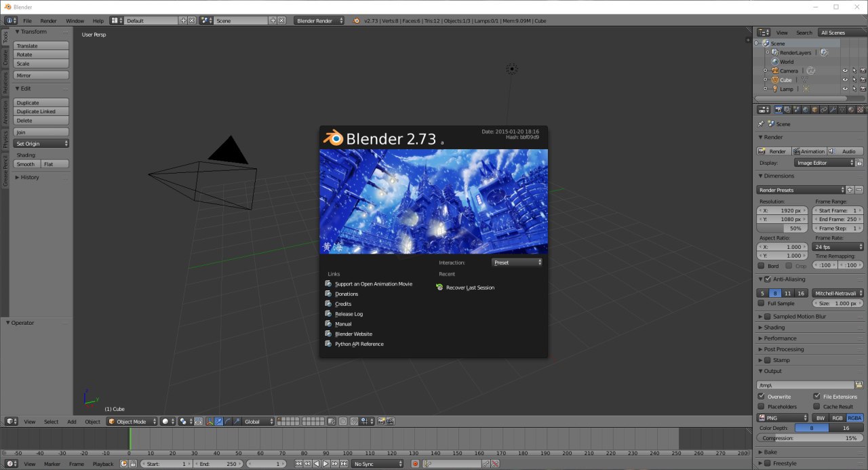The width and height of the screenshot is (868, 470).
Task: Uncheck the Overwrite option
Action: [x=761, y=396]
